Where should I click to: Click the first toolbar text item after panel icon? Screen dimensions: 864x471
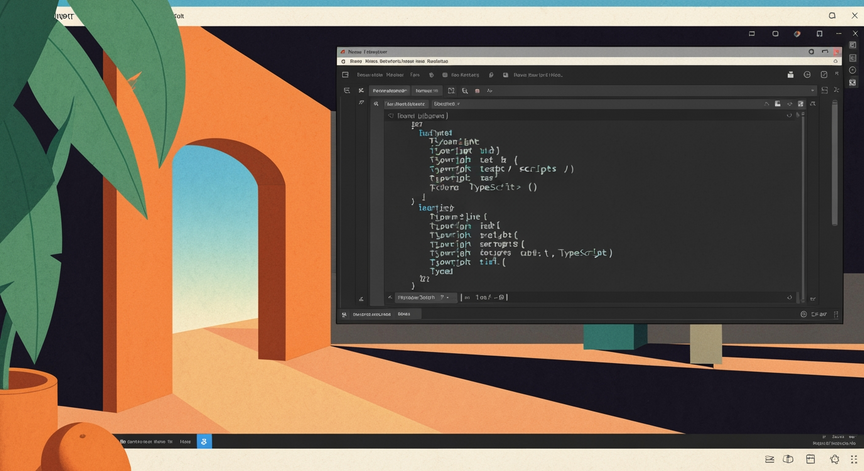click(x=369, y=75)
